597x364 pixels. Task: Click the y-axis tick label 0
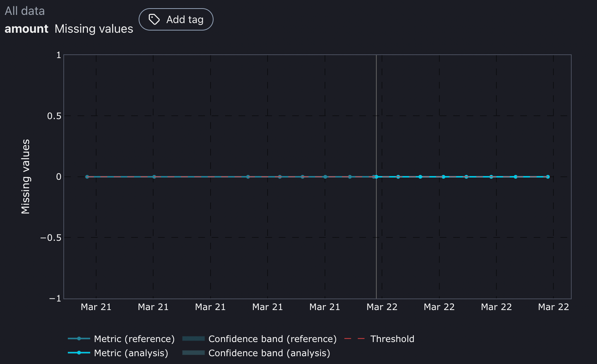[x=59, y=177]
